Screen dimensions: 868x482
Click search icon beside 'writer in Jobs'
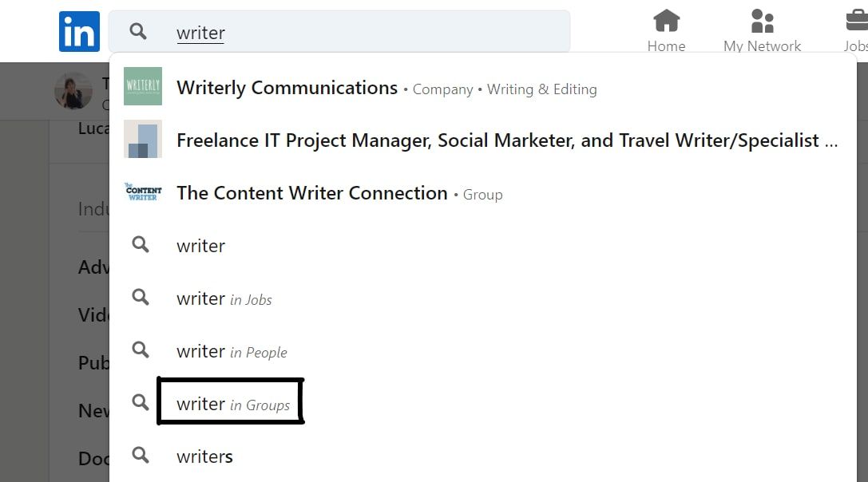tap(141, 297)
